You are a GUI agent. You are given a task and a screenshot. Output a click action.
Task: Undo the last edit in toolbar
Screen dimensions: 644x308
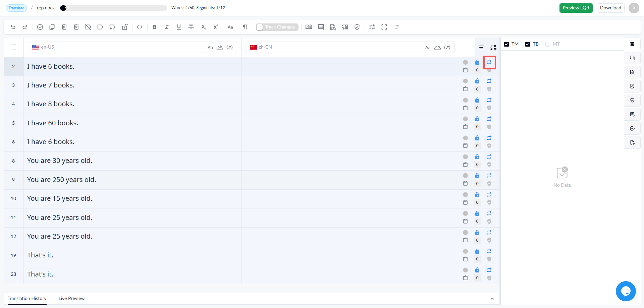point(13,27)
